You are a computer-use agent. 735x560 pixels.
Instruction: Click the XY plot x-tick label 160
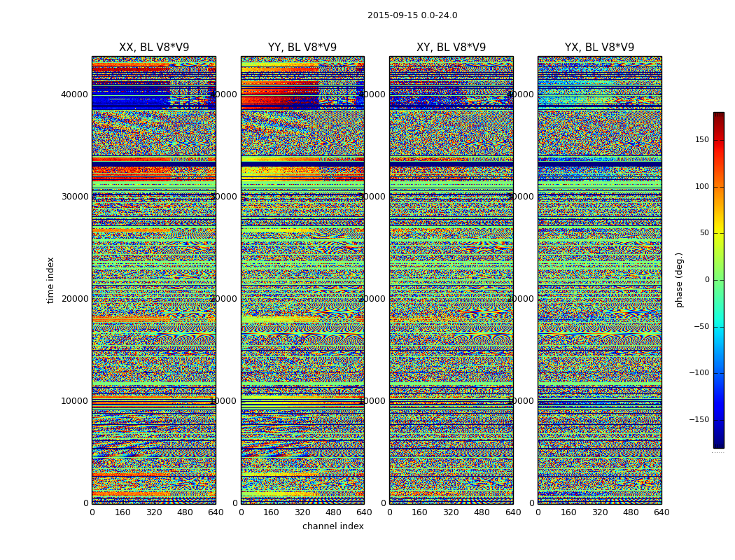pyautogui.click(x=421, y=512)
